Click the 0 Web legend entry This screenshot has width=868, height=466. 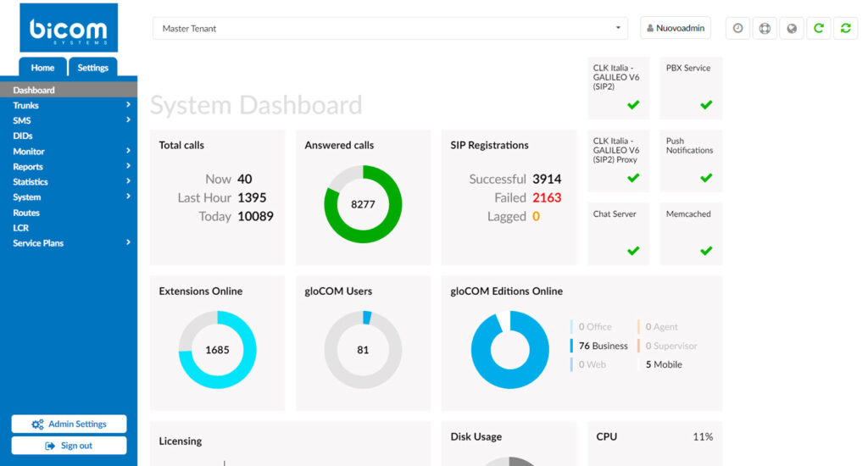(x=593, y=364)
